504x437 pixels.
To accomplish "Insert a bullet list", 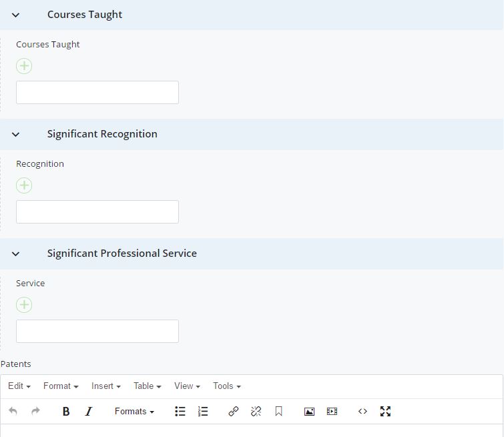I will [x=180, y=412].
